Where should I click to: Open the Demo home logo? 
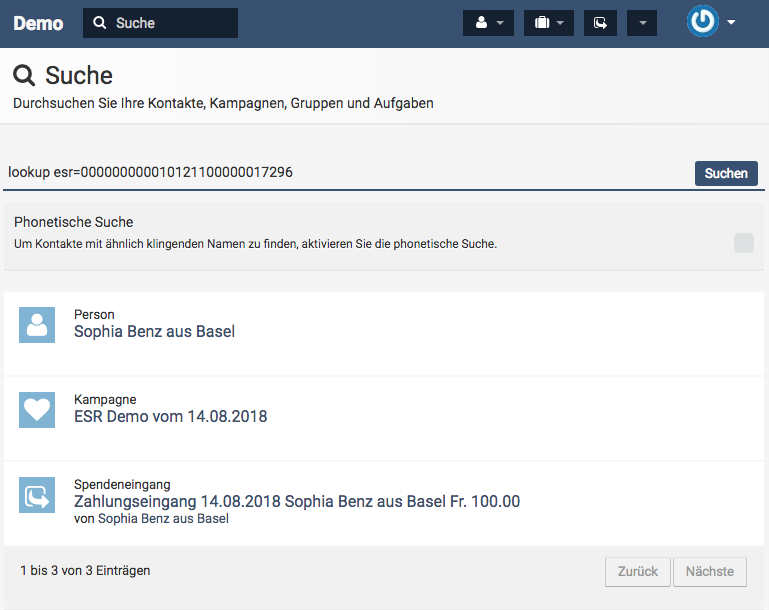(x=38, y=23)
